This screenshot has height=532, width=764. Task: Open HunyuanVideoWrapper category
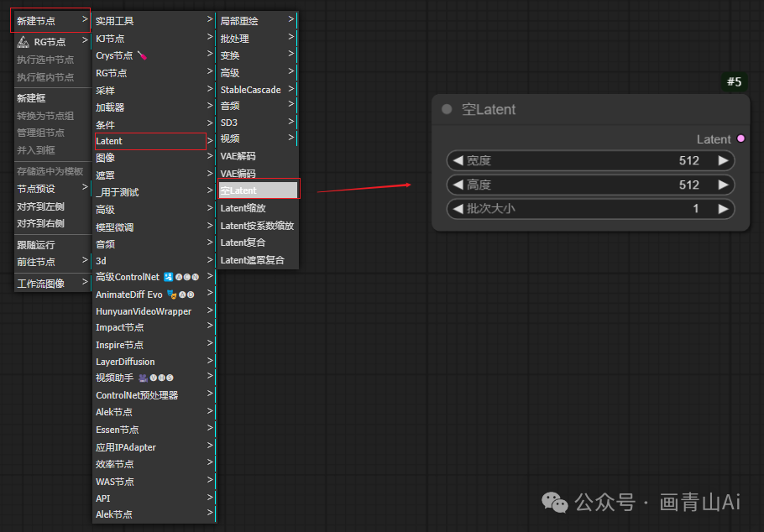[154, 310]
